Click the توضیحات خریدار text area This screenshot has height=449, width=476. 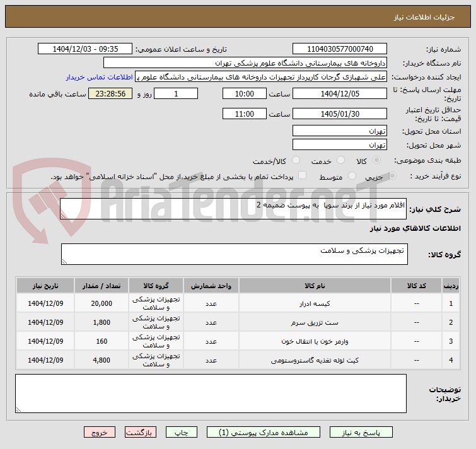[x=211, y=394]
